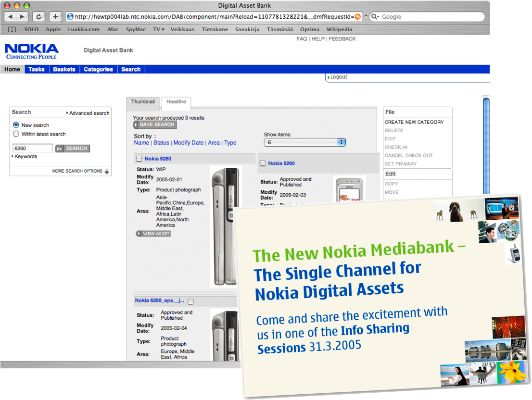Open the Luukku.com bookmark

[x=84, y=29]
